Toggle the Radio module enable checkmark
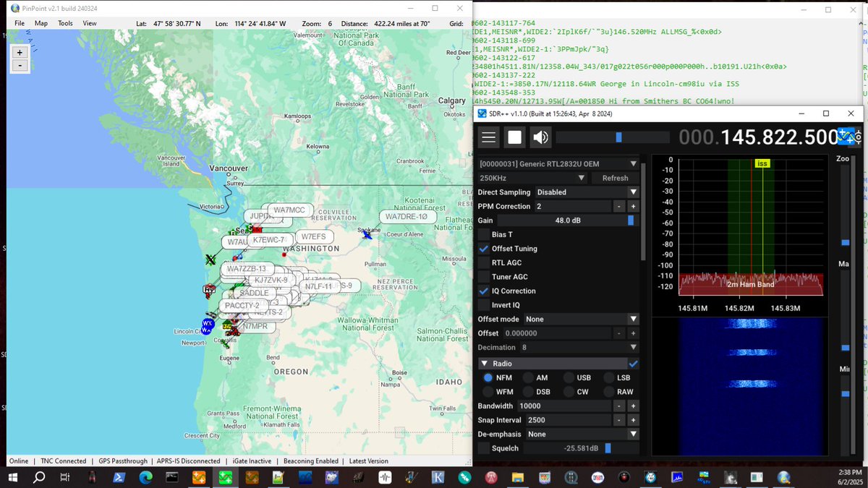This screenshot has width=868, height=488. tap(634, 364)
